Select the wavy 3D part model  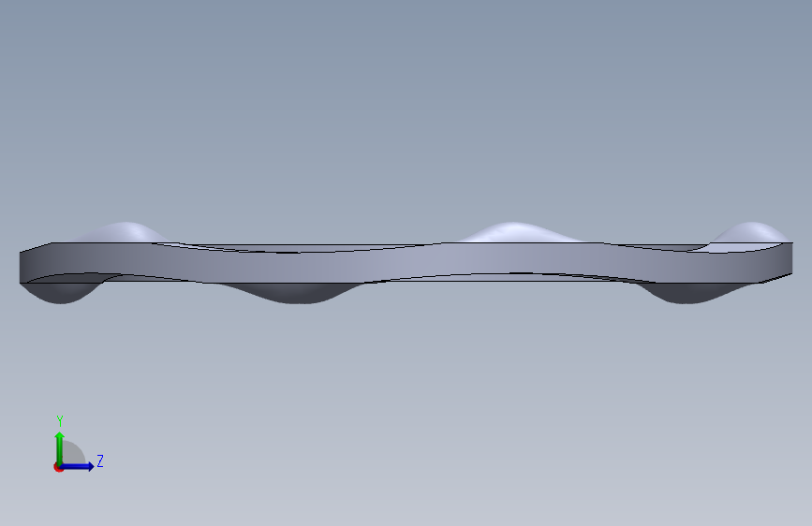(406, 263)
